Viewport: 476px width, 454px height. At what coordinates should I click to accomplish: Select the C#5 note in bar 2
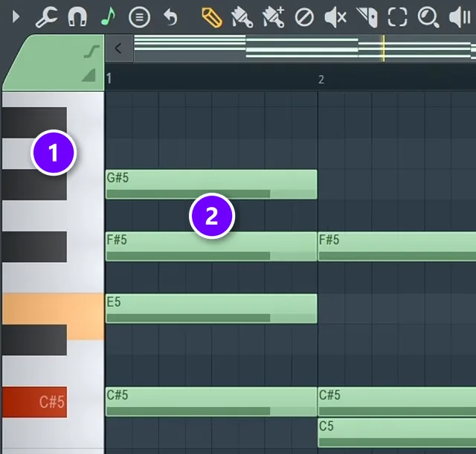pos(396,401)
